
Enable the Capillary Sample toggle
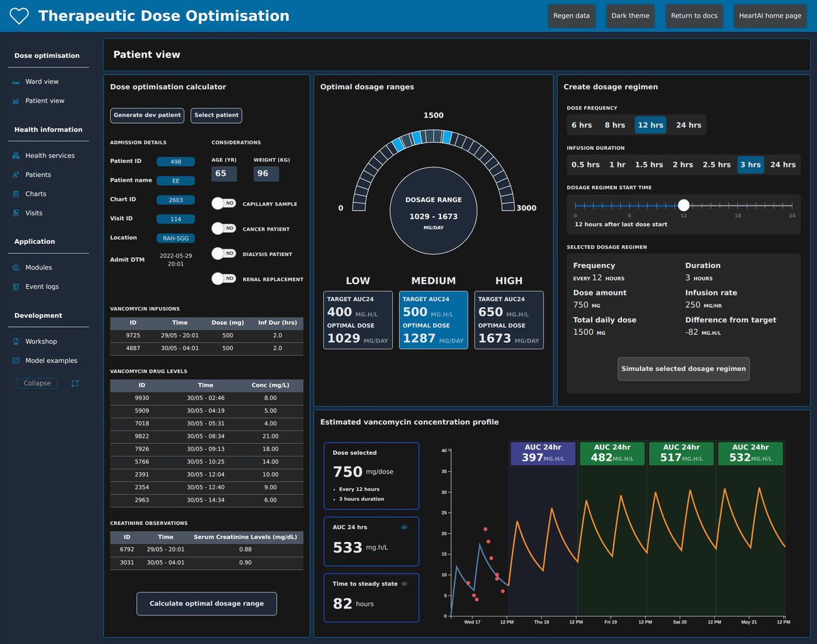point(225,204)
